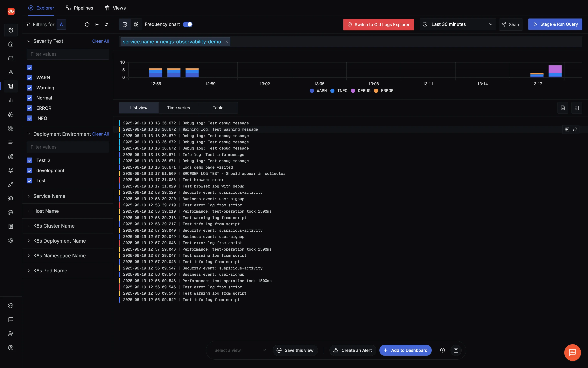The width and height of the screenshot is (588, 368).
Task: Open the binoculars icon in sidebar
Action: (x=11, y=156)
